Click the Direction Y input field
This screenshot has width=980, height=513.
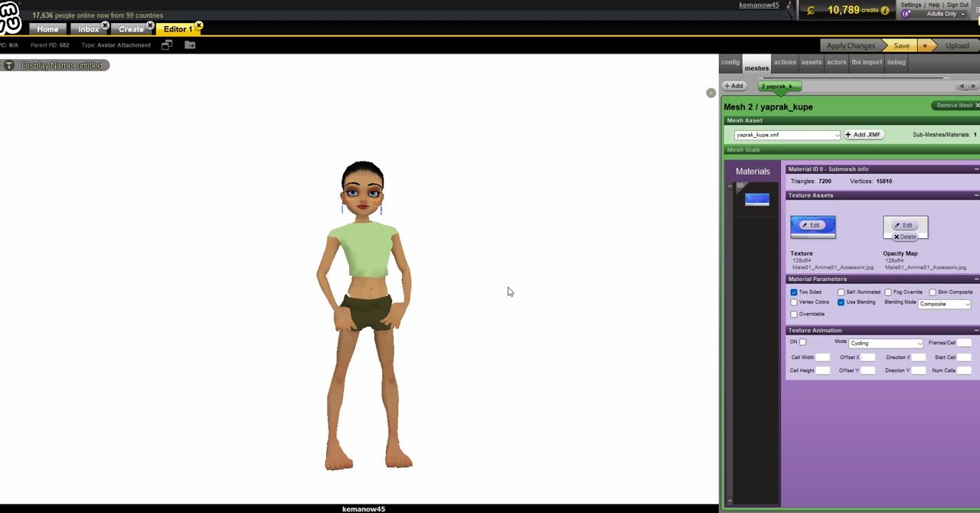coord(919,371)
